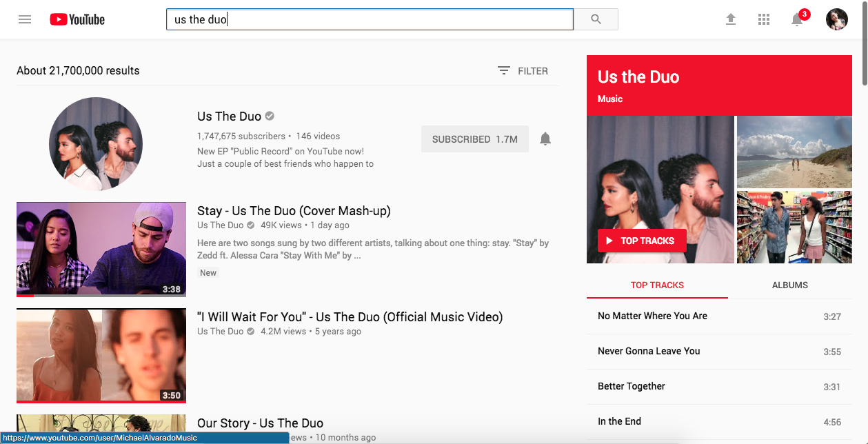Screen dimensions: 868x444
Task: Click the SUBSCRIBED 1.7M button
Action: [475, 139]
